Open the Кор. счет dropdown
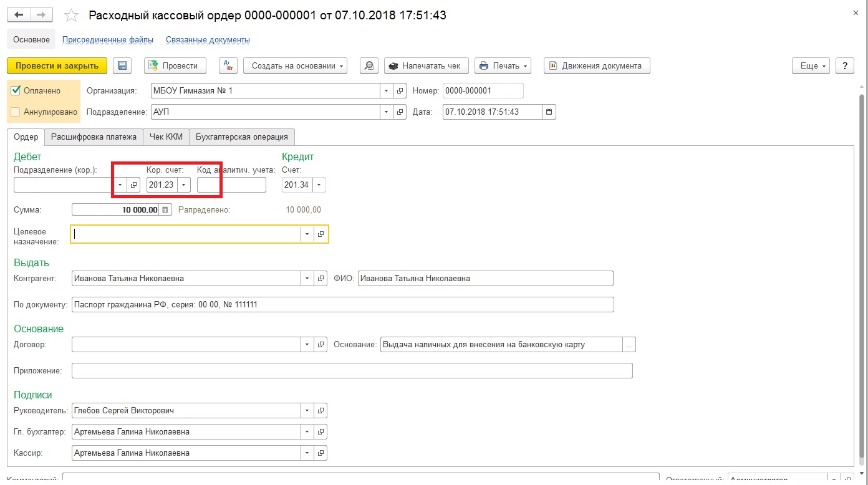Image resolution: width=868 pixels, height=485 pixels. (183, 185)
